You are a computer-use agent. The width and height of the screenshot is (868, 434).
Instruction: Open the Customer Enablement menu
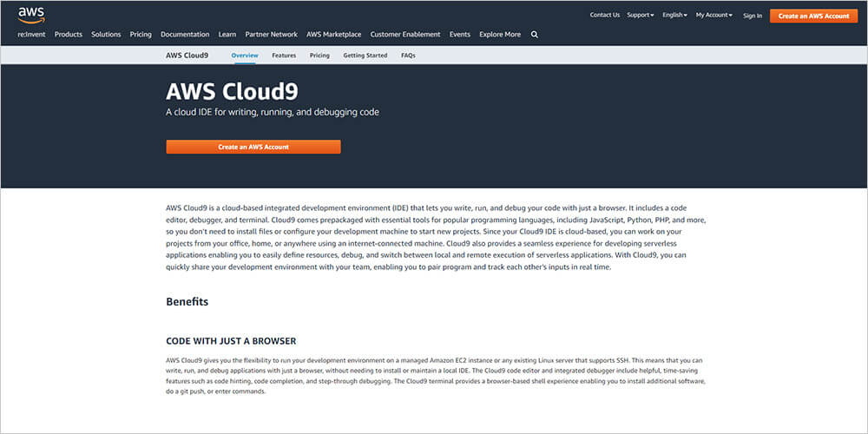click(x=405, y=35)
